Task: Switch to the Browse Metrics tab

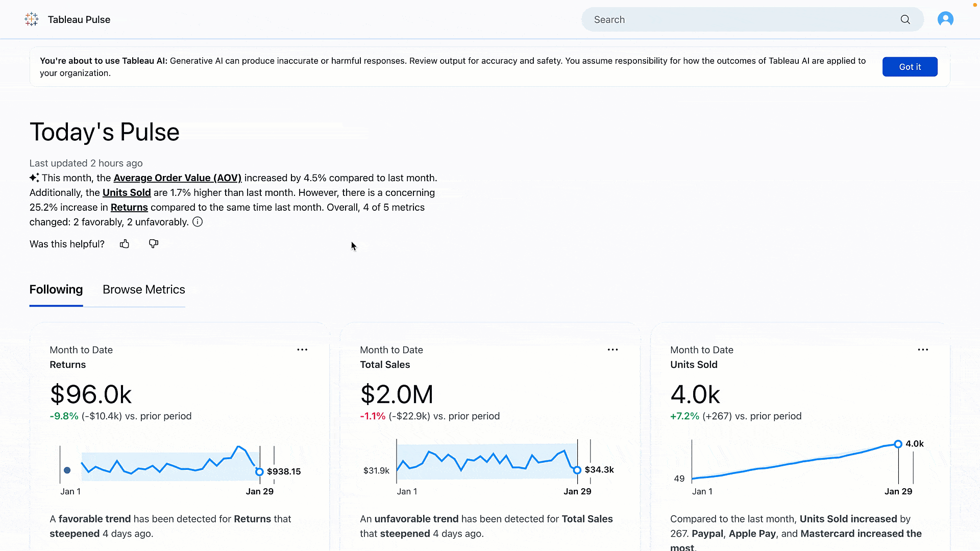Action: [143, 289]
